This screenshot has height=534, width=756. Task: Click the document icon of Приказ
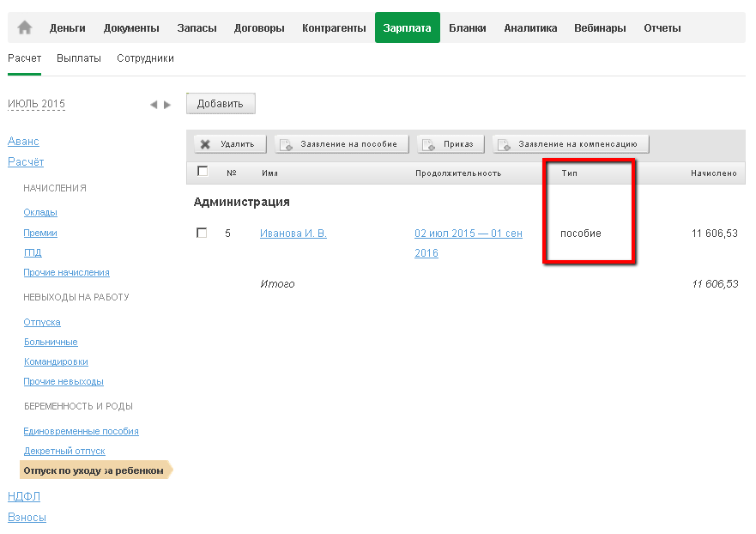coord(428,144)
